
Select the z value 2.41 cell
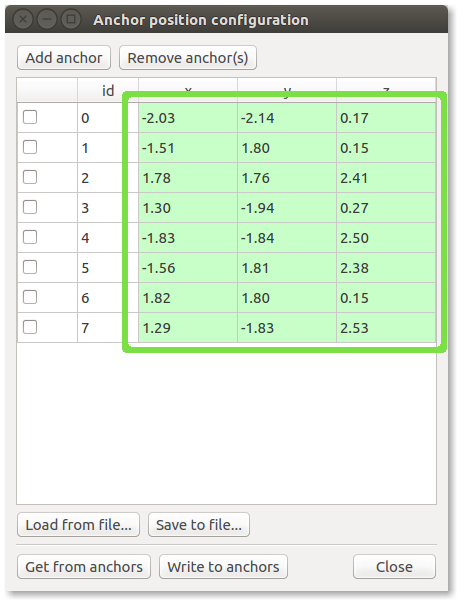pyautogui.click(x=386, y=178)
